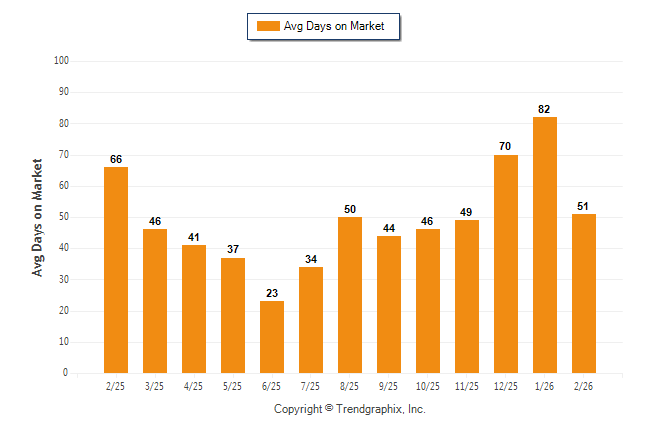Click the 1/26 x-axis label
Image resolution: width=646 pixels, height=434 pixels.
pyautogui.click(x=545, y=385)
